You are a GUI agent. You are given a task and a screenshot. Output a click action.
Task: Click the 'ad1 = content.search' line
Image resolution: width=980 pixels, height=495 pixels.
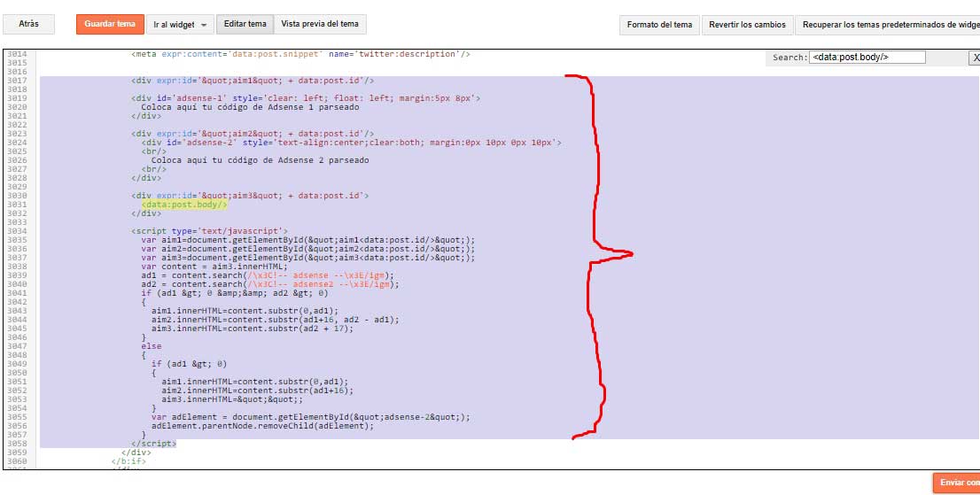(268, 275)
